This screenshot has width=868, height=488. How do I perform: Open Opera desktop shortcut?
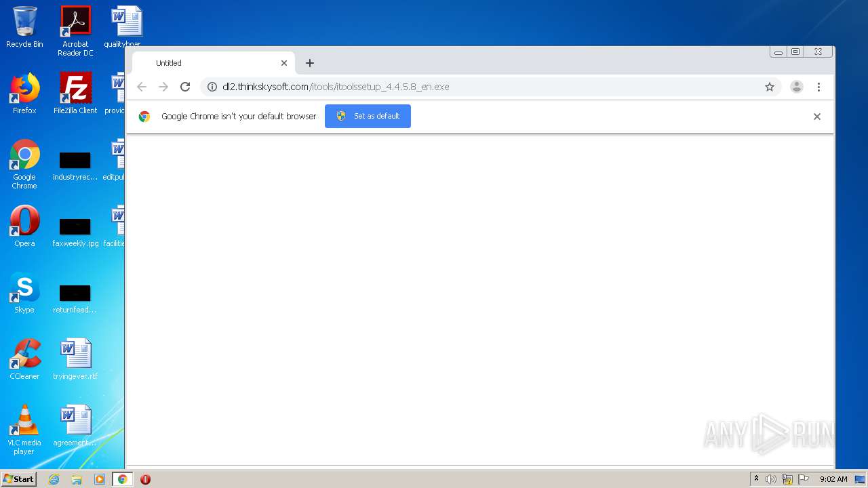[24, 226]
